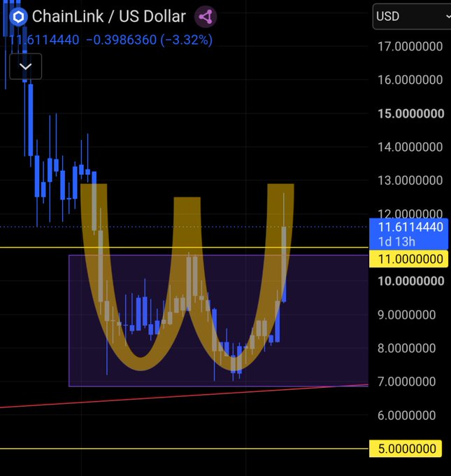Click the 7.0000000 price scale value
Viewport: 451px width, 476px height.
(x=406, y=381)
